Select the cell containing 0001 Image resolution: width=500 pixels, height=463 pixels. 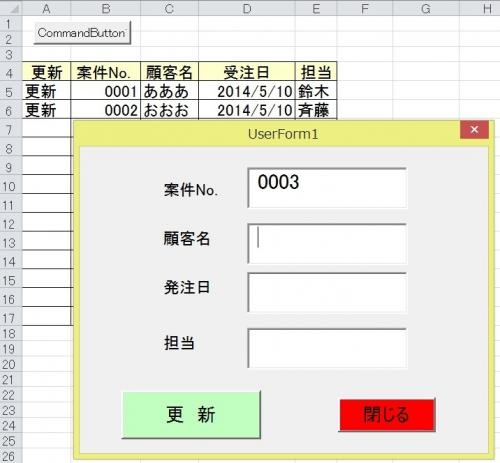click(106, 91)
